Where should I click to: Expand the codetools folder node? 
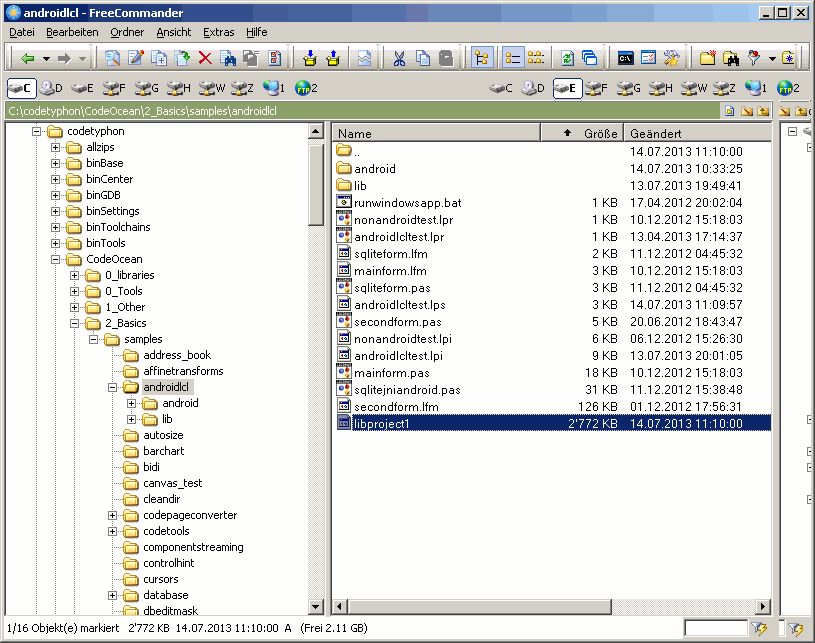point(112,531)
